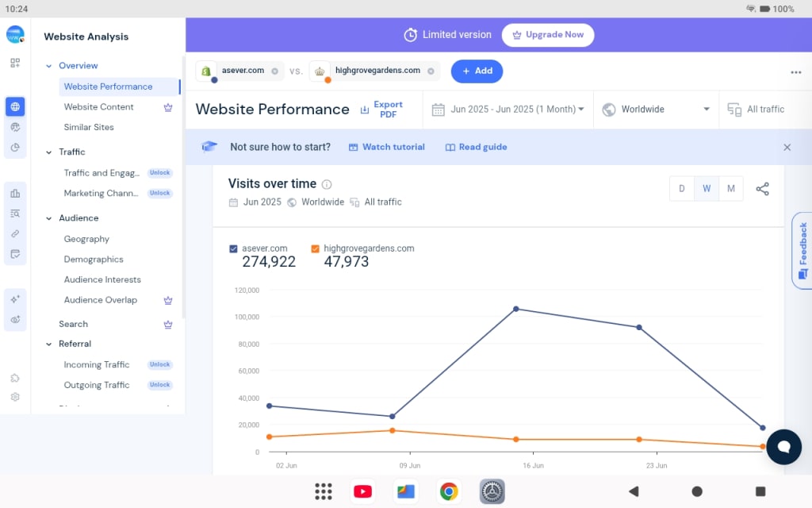Unlock Outgoing Traffic
This screenshot has width=812, height=508.
coord(159,385)
